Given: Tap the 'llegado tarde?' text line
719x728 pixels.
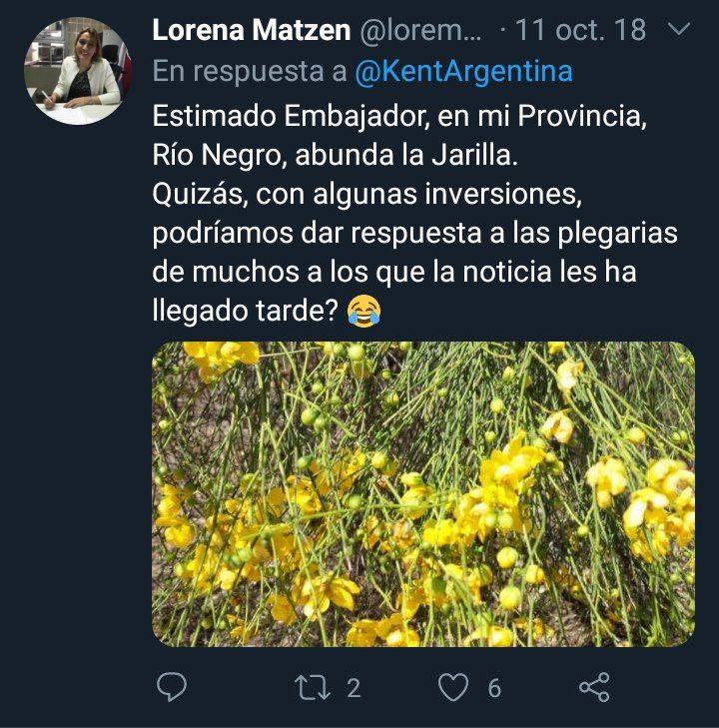Looking at the screenshot, I should [247, 311].
